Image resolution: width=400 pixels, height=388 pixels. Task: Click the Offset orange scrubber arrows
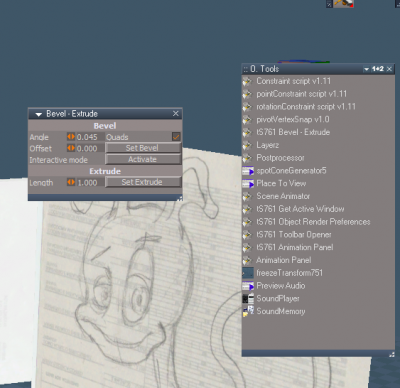[71, 148]
